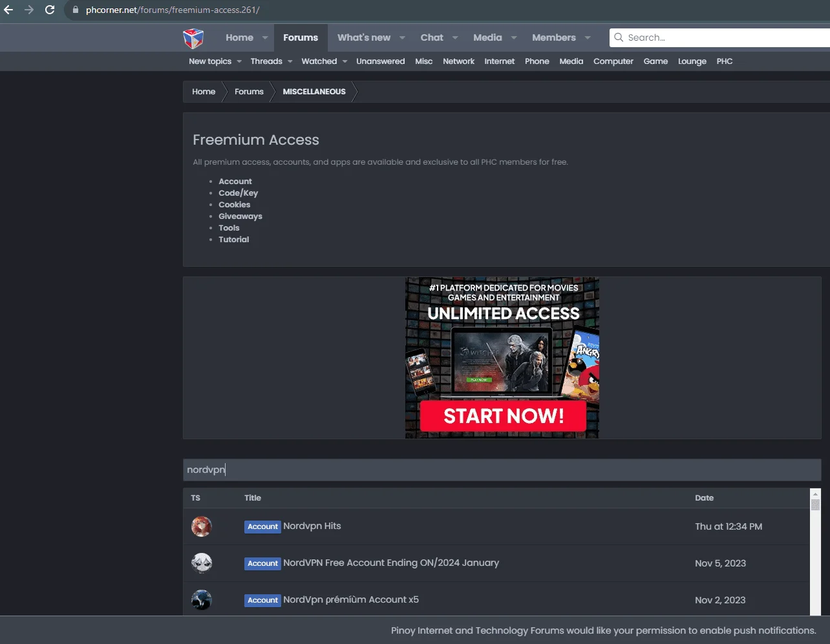Image resolution: width=830 pixels, height=644 pixels.
Task: Open the Members nav tab
Action: click(x=554, y=37)
